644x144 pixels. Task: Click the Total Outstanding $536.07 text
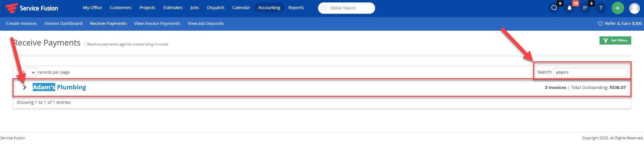599,88
